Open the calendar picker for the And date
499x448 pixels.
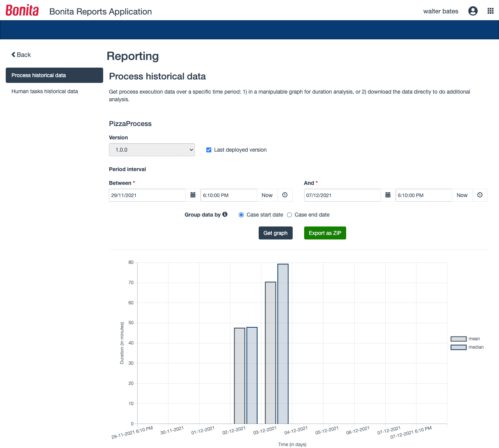pyautogui.click(x=388, y=195)
